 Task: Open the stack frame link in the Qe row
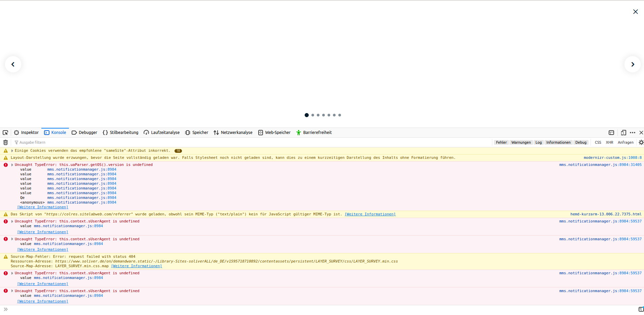(x=82, y=198)
